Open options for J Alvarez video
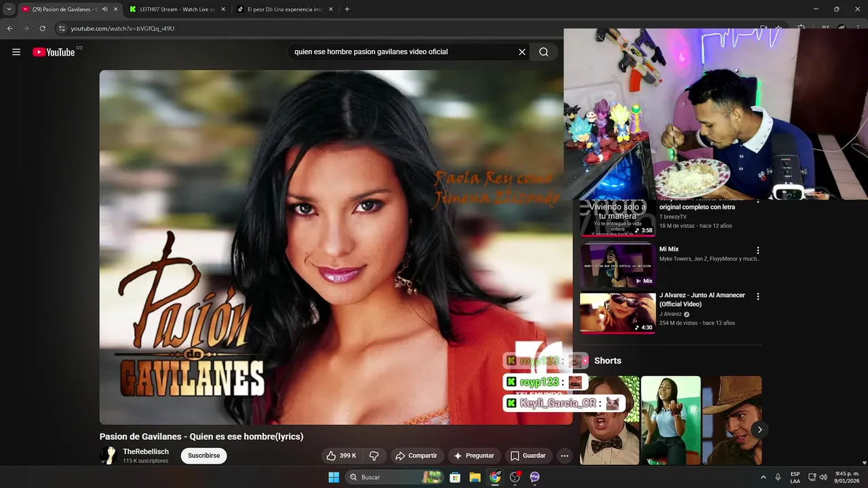This screenshot has width=868, height=488. (x=758, y=296)
